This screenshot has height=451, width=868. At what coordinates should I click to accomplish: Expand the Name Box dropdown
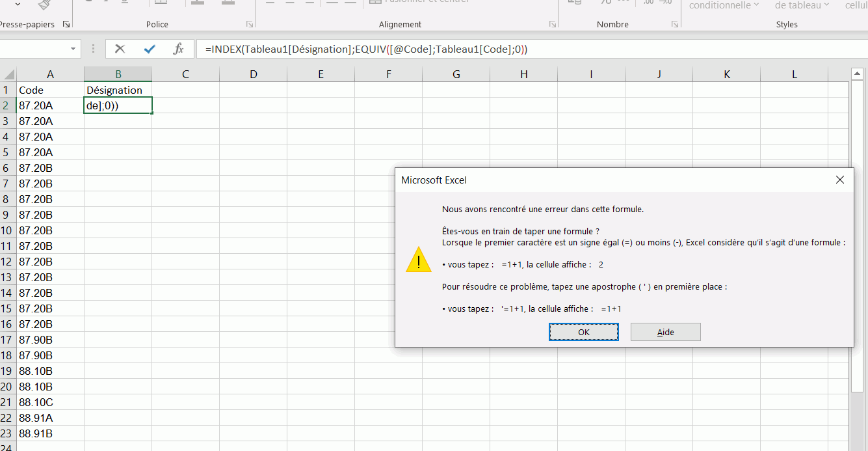[73, 49]
